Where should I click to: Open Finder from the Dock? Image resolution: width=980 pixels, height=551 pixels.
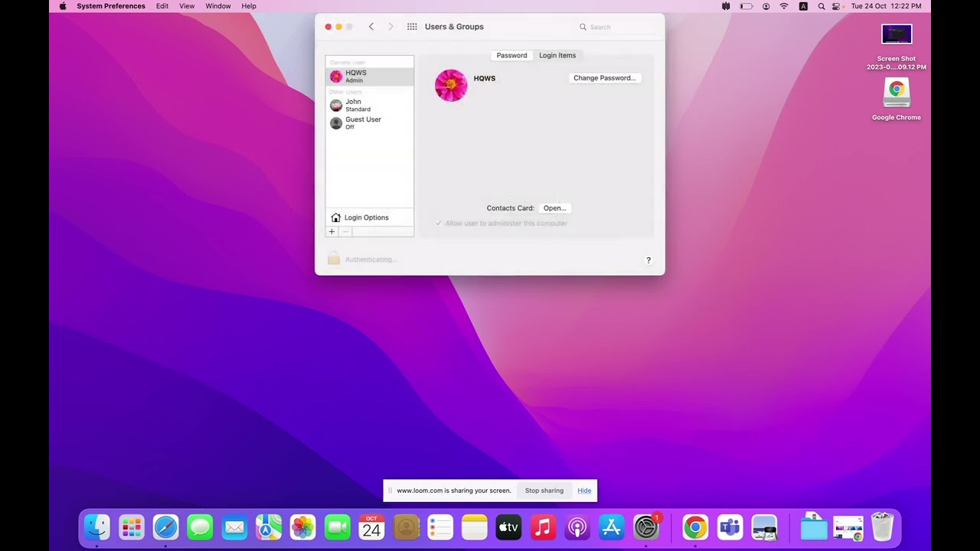point(97,527)
